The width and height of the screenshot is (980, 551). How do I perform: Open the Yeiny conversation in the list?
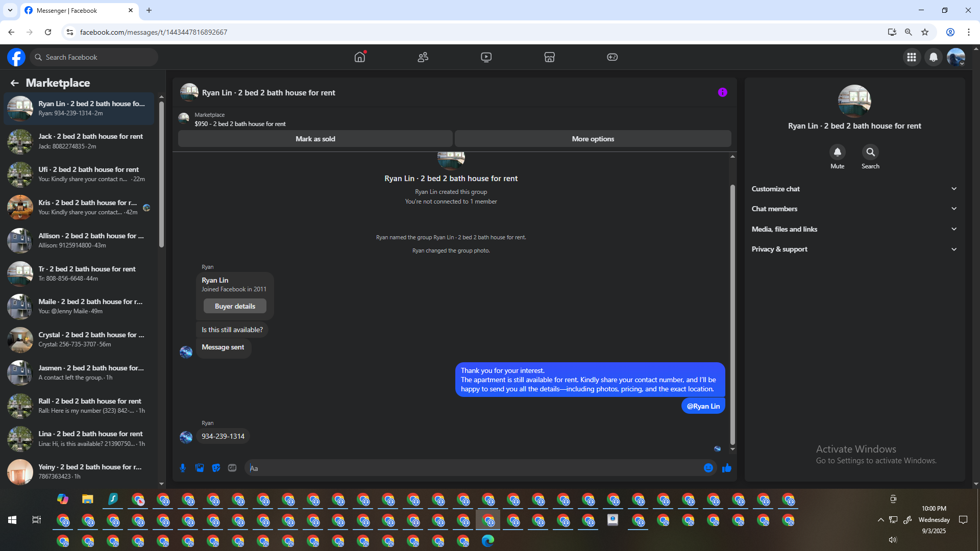(79, 472)
